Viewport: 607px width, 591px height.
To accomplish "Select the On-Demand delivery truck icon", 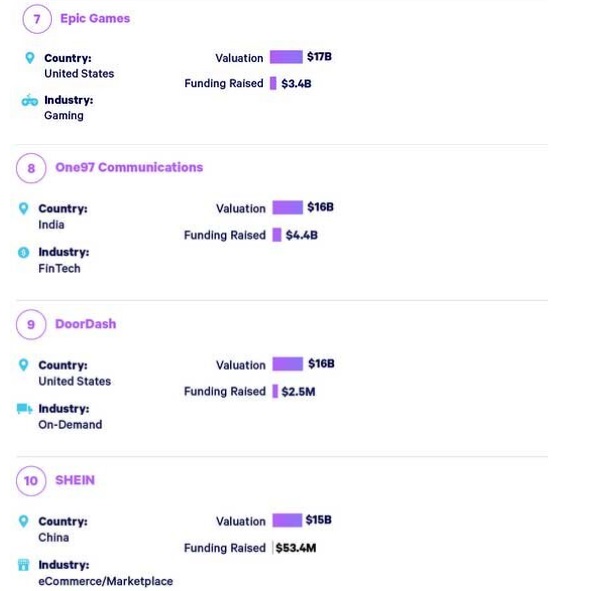I will [24, 408].
